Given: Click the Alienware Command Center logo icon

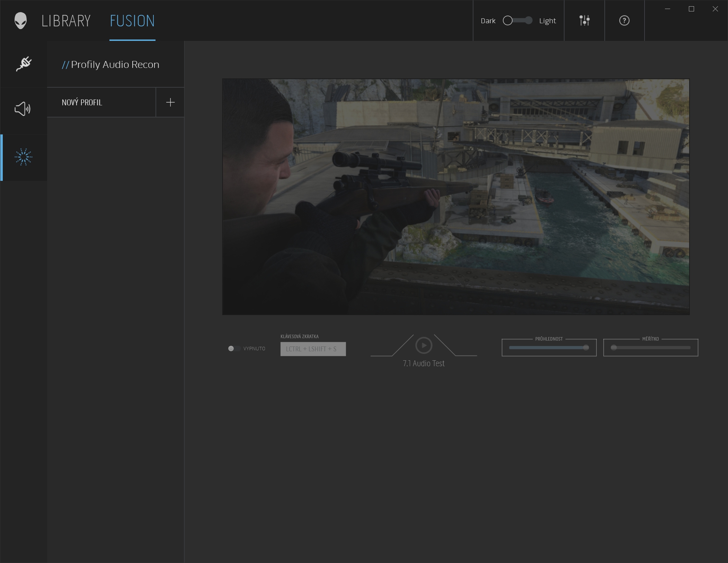Looking at the screenshot, I should tap(20, 20).
